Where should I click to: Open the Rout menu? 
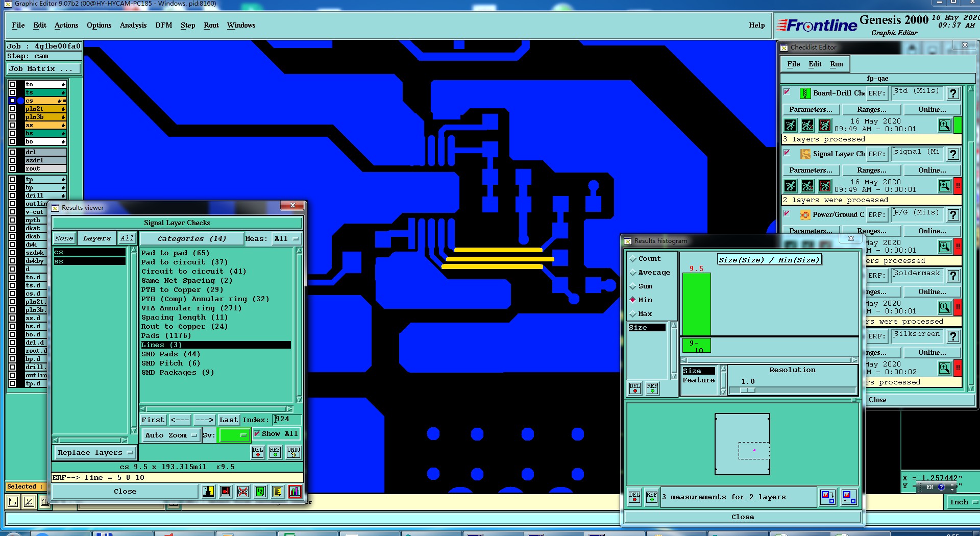(x=211, y=25)
